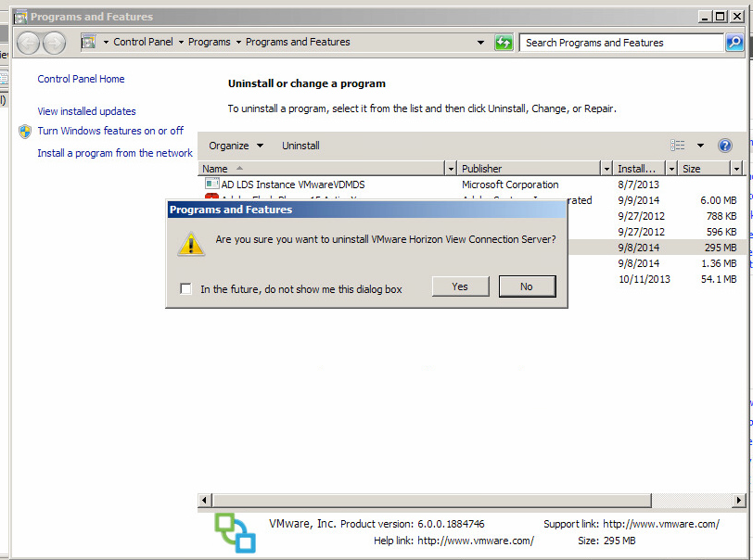Click the Programs breadcrumb segment
The image size is (753, 560).
point(210,43)
